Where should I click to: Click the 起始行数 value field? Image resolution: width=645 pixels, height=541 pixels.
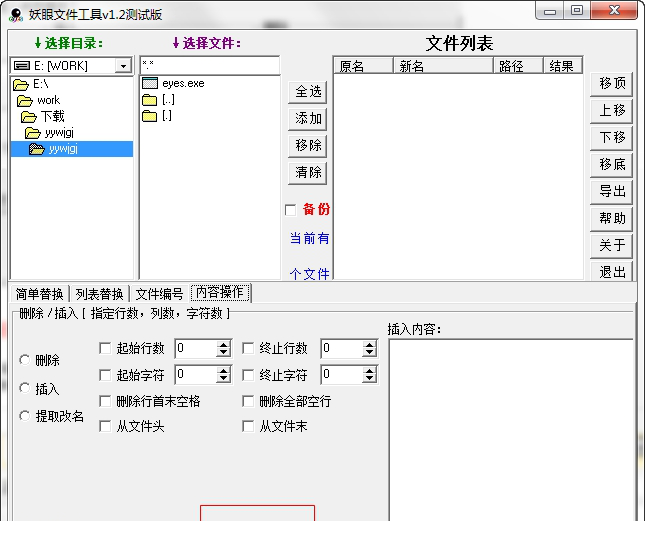(x=196, y=348)
